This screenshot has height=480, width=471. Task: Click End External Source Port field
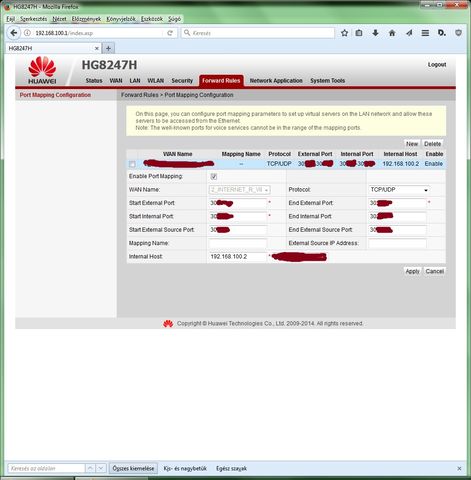[x=397, y=230]
